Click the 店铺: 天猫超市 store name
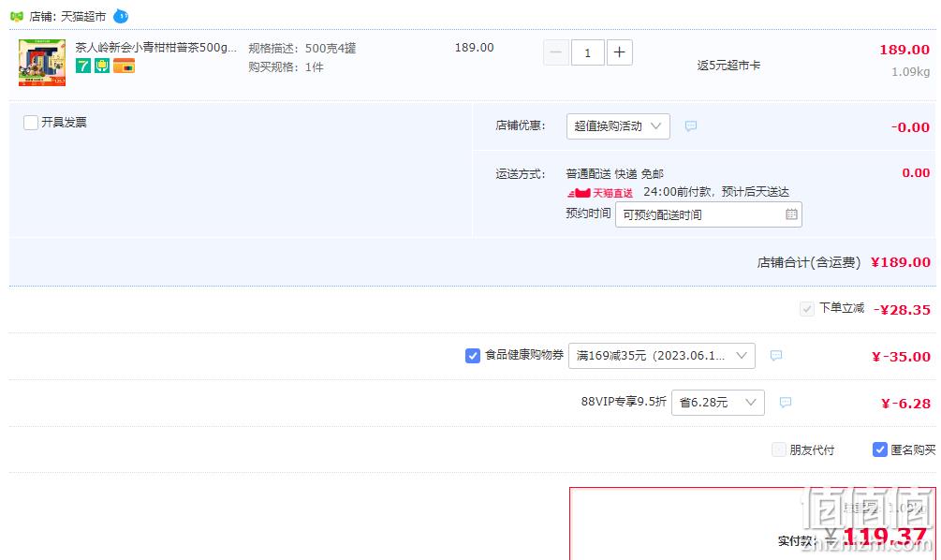941x560 pixels. 67,16
